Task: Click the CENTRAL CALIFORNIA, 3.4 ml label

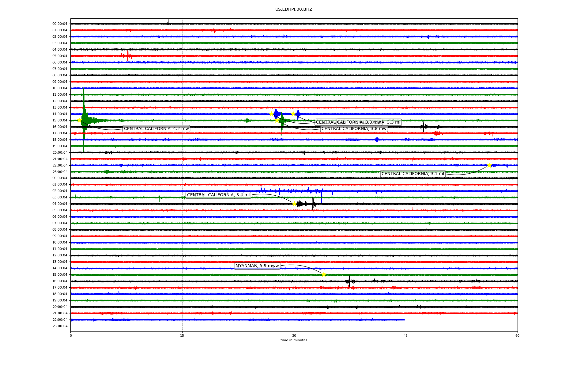Action: pos(218,195)
